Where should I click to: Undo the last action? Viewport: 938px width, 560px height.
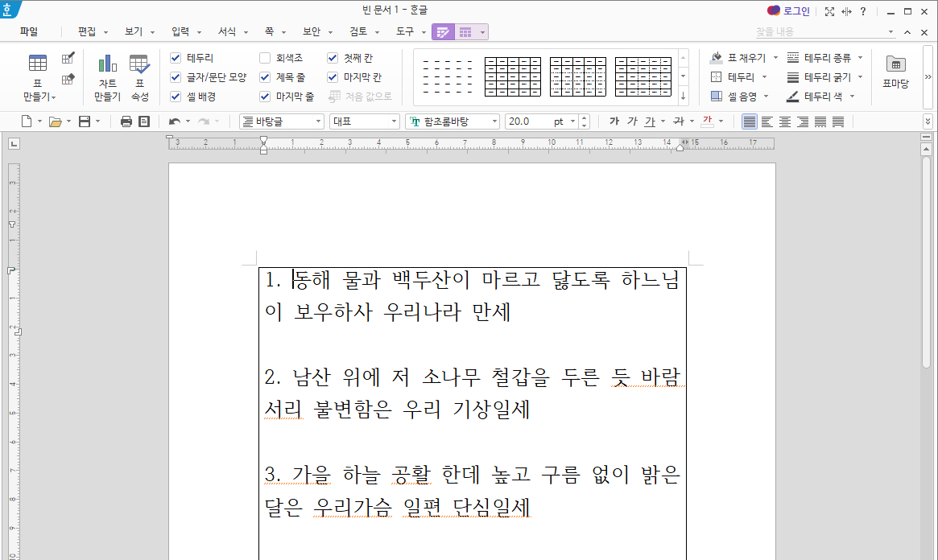pos(174,121)
